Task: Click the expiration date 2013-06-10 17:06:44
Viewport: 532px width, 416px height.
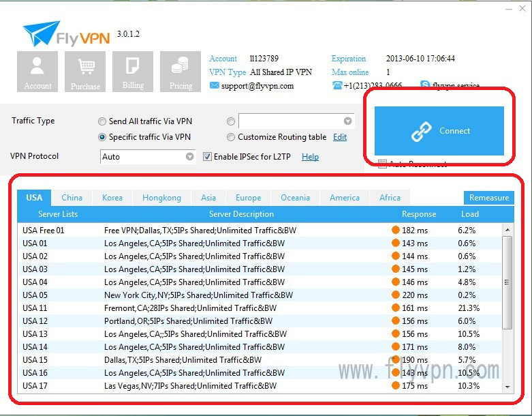Action: click(420, 59)
